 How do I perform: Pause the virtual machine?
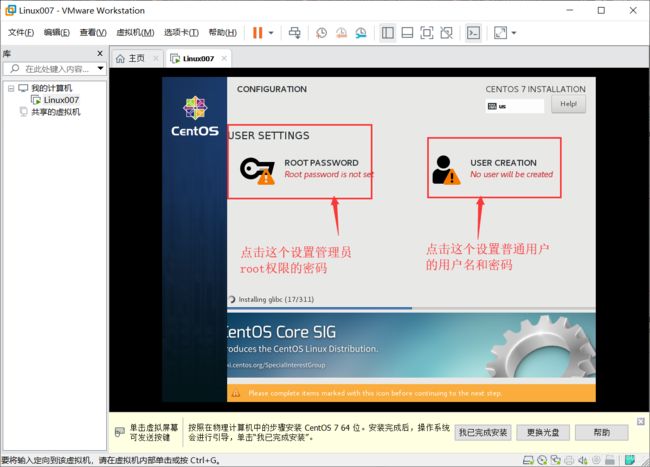257,33
